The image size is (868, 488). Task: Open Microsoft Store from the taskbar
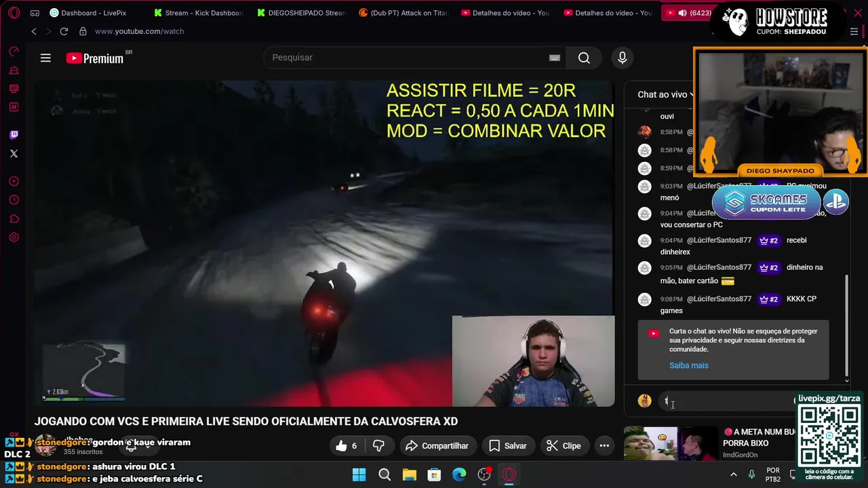(434, 474)
